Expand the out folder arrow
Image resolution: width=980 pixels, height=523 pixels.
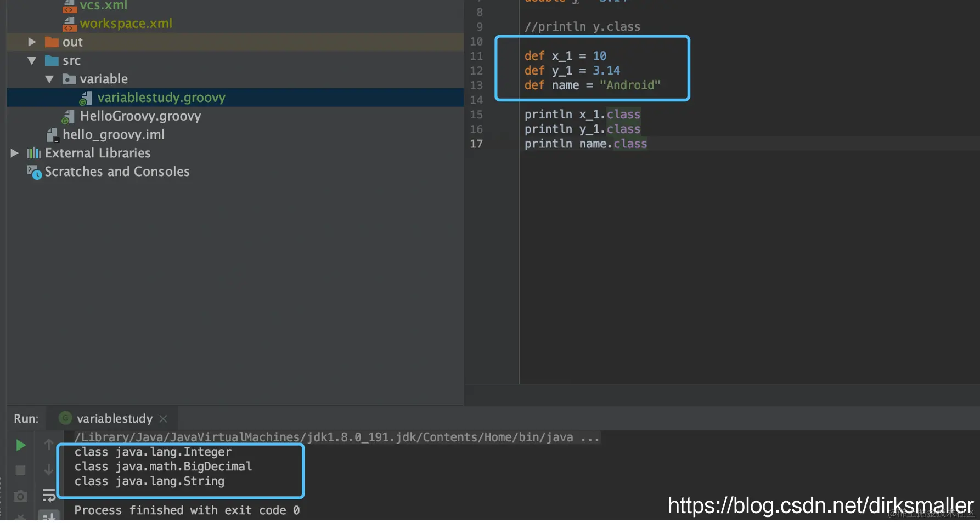coord(32,42)
